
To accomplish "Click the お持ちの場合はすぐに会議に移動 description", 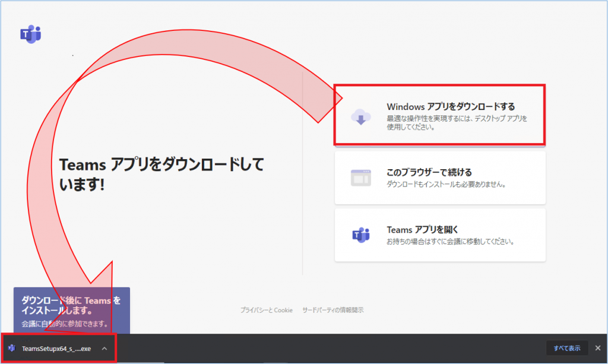I will pyautogui.click(x=450, y=242).
